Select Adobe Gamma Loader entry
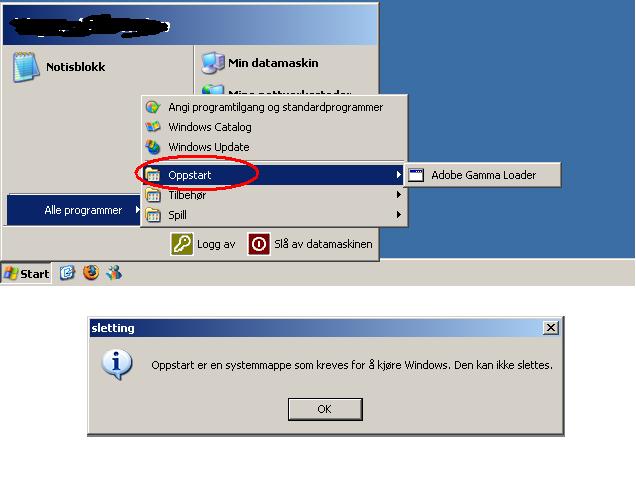 pos(482,175)
